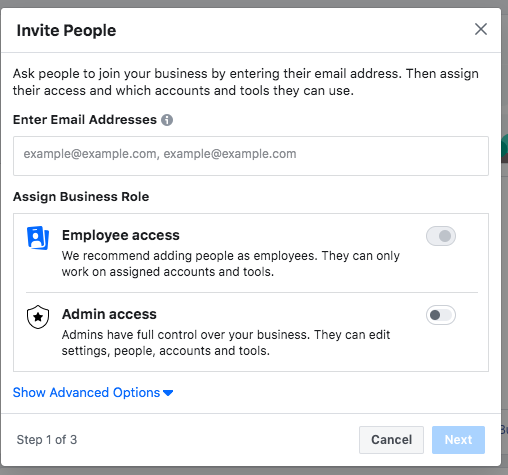Click the Step 1 of 3 indicator
Viewport: 508px width, 475px height.
click(x=47, y=440)
